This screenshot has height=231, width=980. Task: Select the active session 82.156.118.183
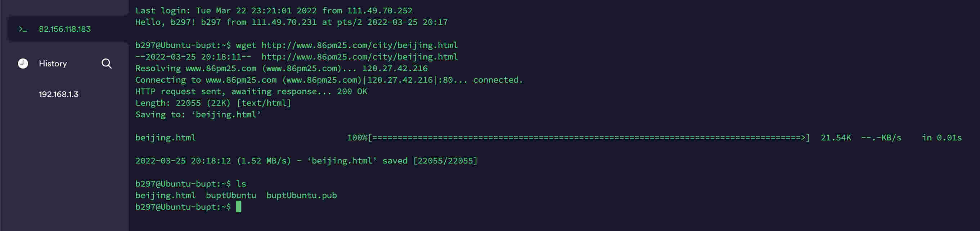65,29
